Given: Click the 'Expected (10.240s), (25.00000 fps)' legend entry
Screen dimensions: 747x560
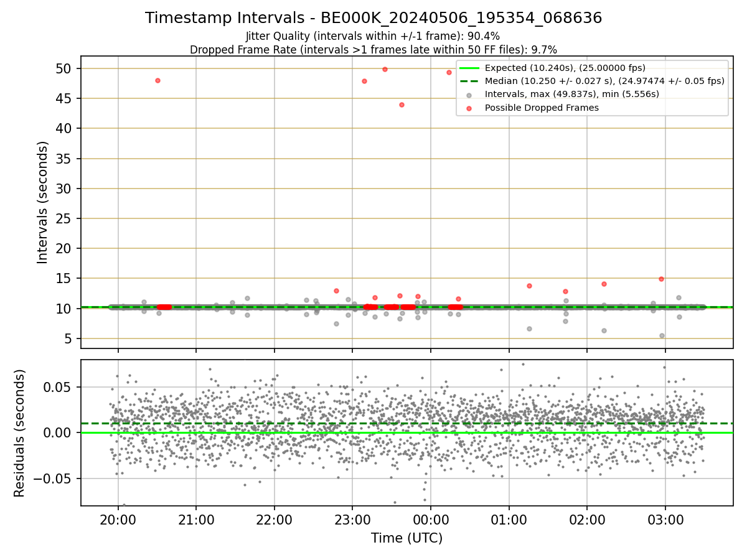Looking at the screenshot, I should (565, 68).
